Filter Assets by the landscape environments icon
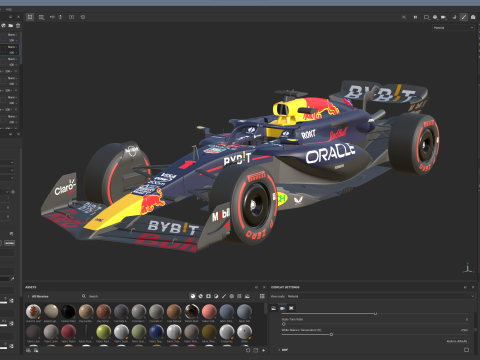The width and height of the screenshot is (480, 360). pyautogui.click(x=247, y=296)
